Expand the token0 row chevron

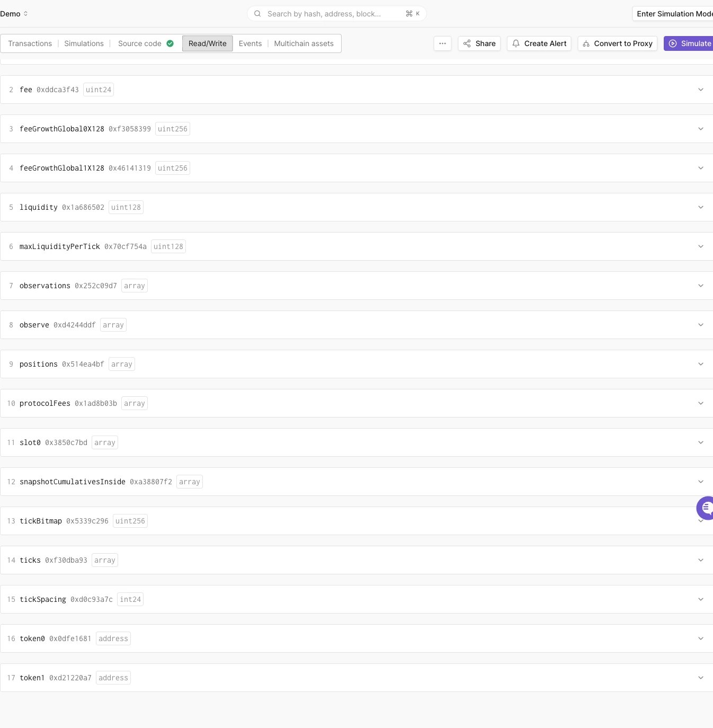click(701, 638)
